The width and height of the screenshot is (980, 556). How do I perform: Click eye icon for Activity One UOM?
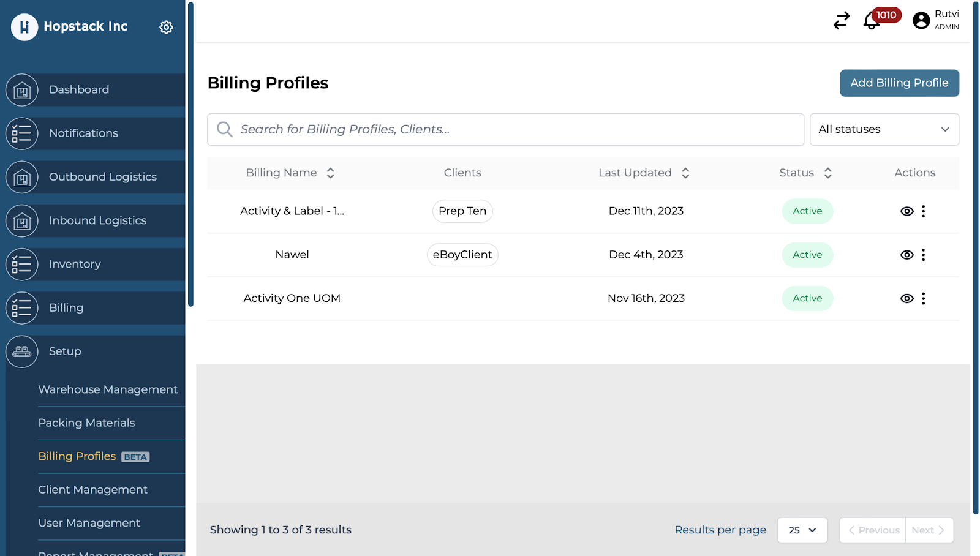(907, 298)
